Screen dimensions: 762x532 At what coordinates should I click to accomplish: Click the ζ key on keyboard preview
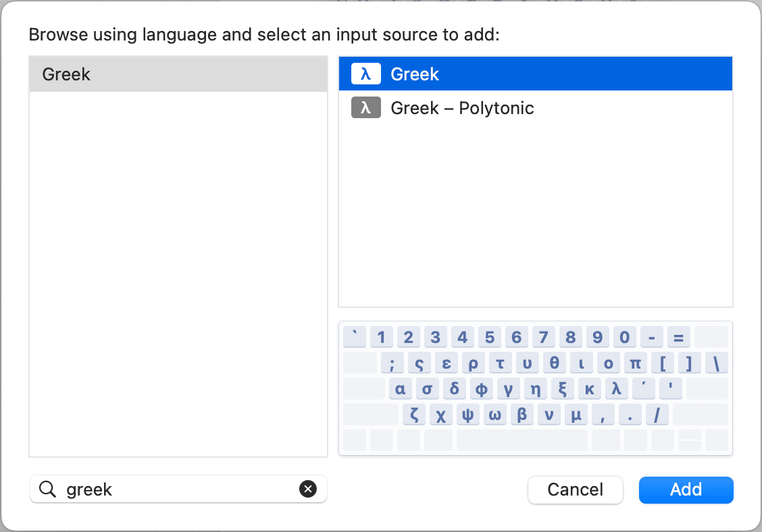pos(414,415)
